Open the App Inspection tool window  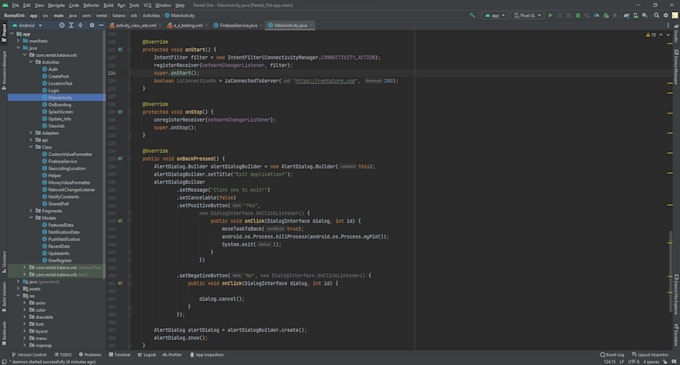click(207, 355)
